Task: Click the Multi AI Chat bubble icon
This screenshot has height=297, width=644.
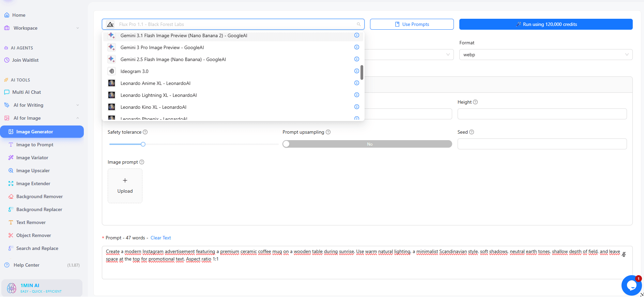Action: (7, 92)
